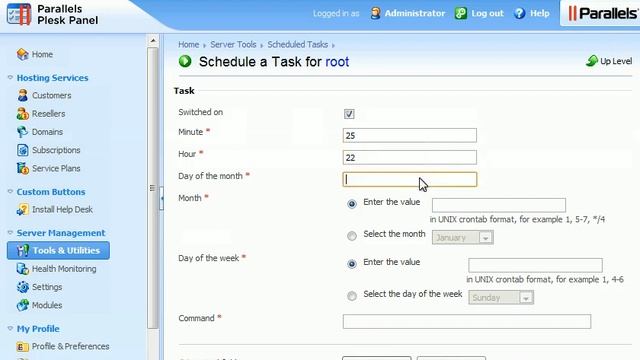
Task: Click the sidebar scroll up arrow
Action: (x=153, y=40)
